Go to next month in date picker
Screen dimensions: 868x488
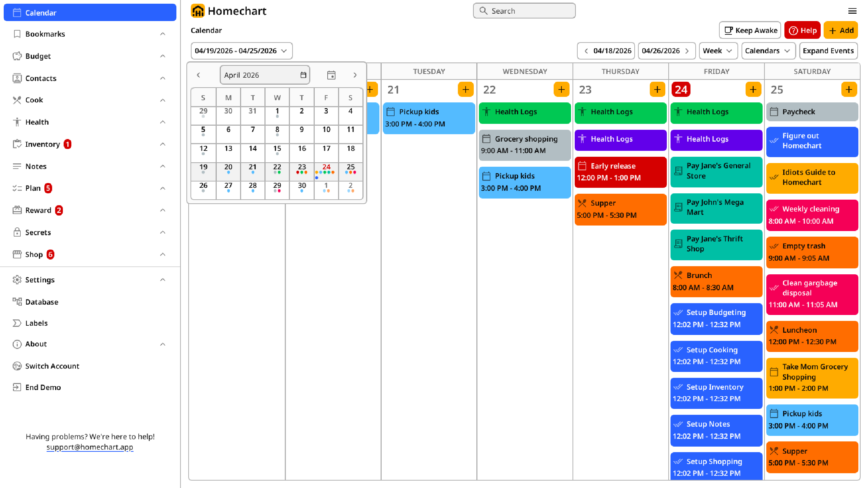pos(355,75)
